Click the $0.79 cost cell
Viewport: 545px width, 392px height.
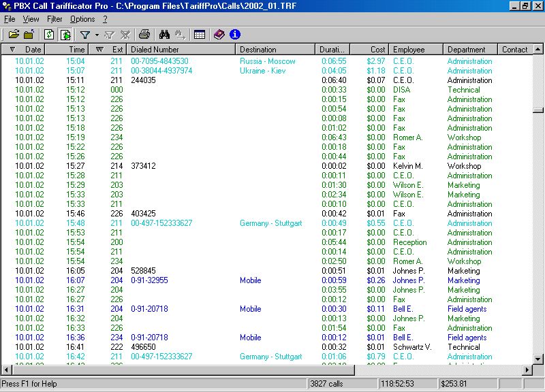(376, 357)
